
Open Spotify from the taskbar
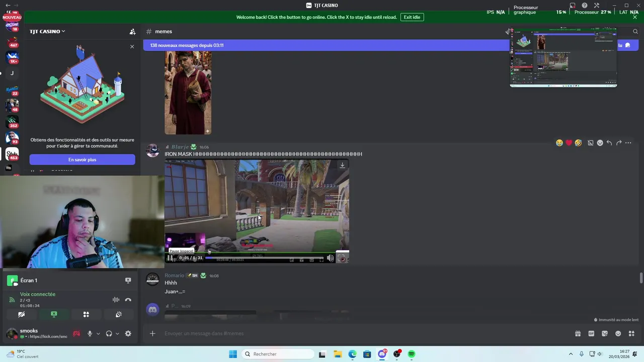pos(412,354)
